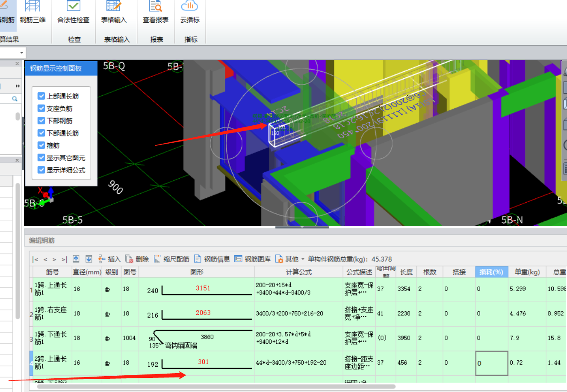Click the search magnifier in left panel

coord(15,99)
